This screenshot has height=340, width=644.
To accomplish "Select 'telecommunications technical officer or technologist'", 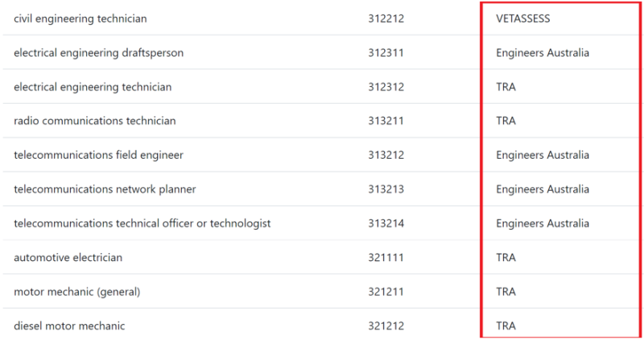I will click(142, 223).
